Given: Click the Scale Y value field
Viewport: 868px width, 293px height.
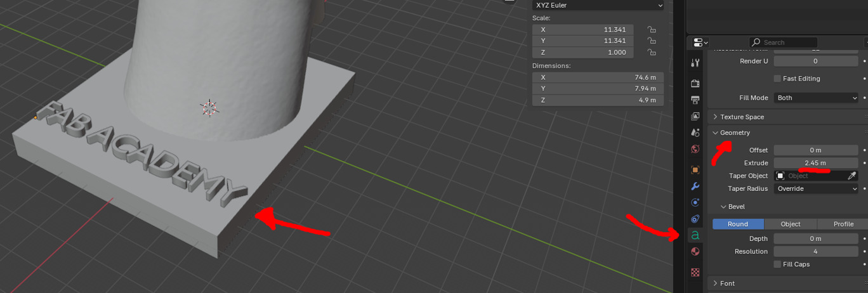Looking at the screenshot, I should click(x=582, y=41).
